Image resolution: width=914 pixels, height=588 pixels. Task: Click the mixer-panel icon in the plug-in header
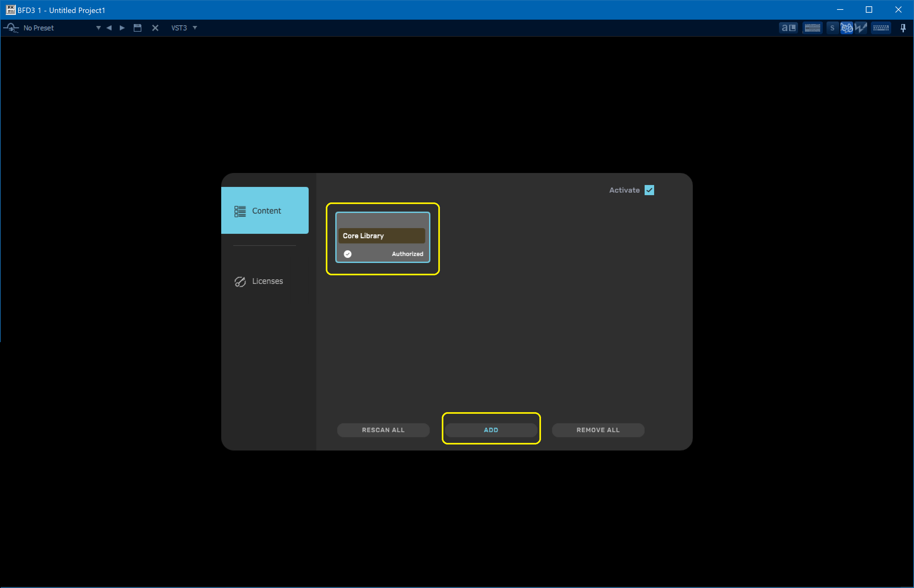pyautogui.click(x=812, y=28)
